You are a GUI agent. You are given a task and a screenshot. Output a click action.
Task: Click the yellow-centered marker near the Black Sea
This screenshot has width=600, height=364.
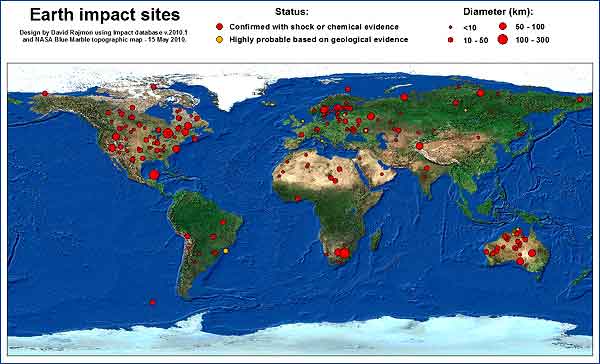tap(366, 130)
